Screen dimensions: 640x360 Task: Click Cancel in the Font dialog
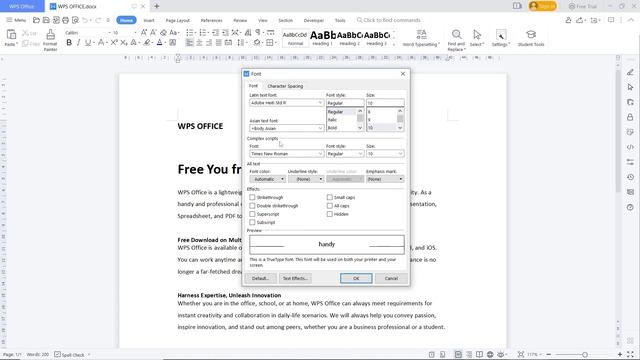(x=391, y=278)
